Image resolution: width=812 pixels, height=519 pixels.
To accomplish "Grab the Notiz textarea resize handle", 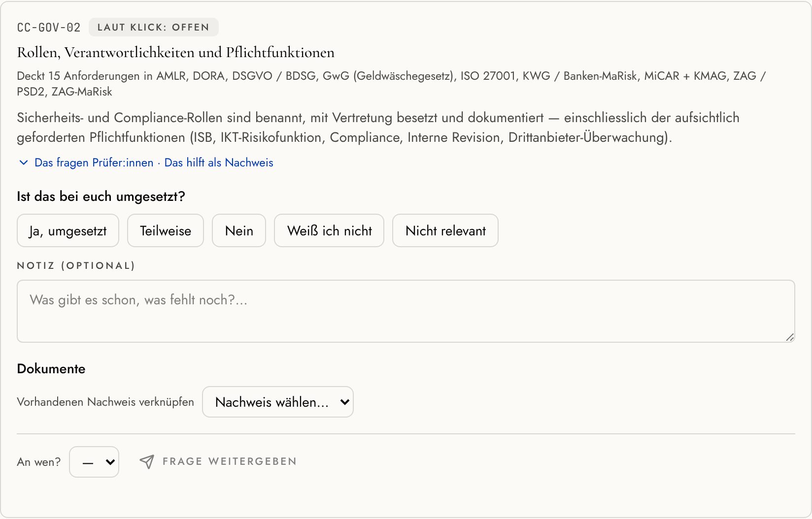I will tap(790, 337).
